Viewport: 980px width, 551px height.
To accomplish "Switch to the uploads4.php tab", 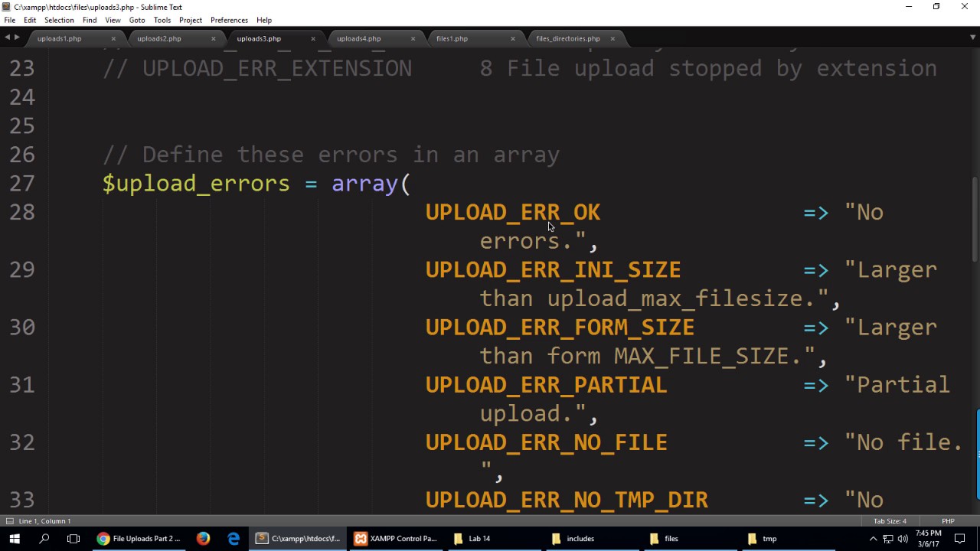I will click(x=358, y=38).
